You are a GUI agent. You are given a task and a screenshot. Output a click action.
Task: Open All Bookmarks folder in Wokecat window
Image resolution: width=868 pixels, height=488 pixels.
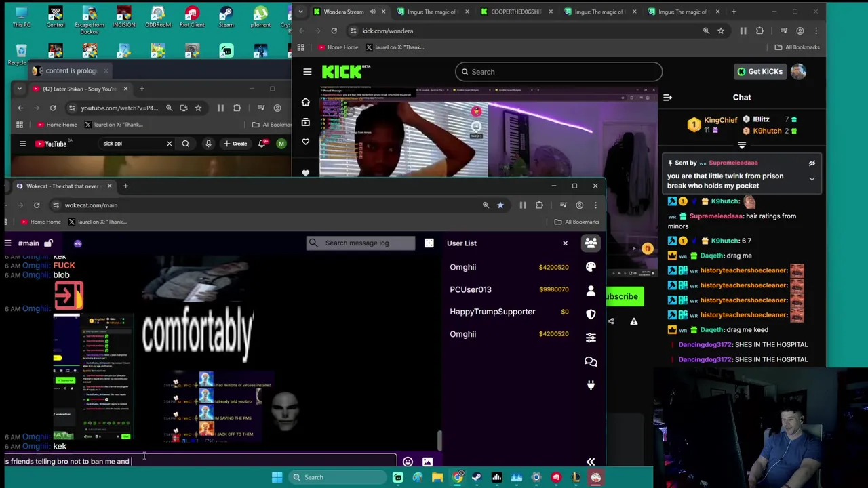pyautogui.click(x=576, y=222)
